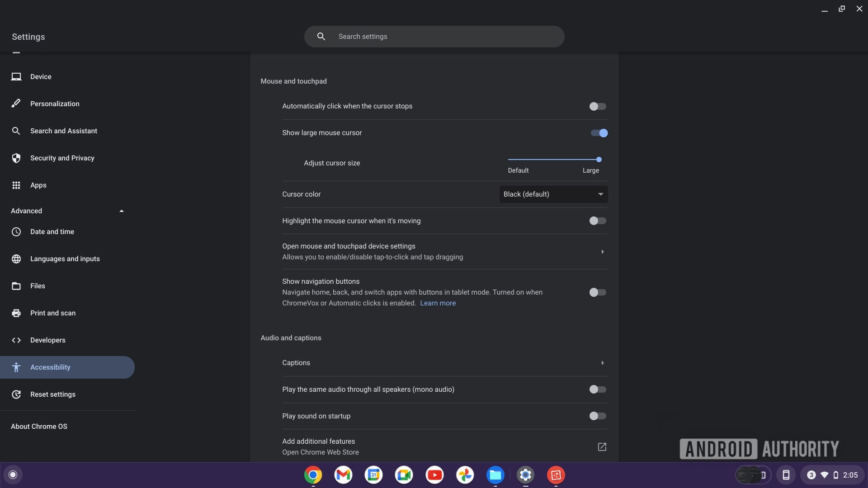Focus the Search settings field
This screenshot has width=868, height=488.
pos(434,37)
